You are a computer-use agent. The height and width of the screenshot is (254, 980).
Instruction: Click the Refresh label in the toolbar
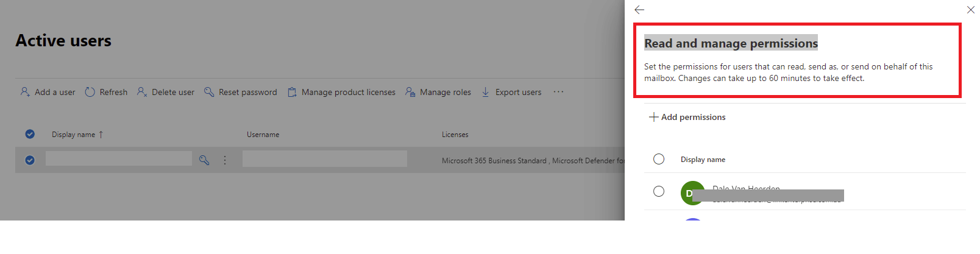(x=113, y=93)
